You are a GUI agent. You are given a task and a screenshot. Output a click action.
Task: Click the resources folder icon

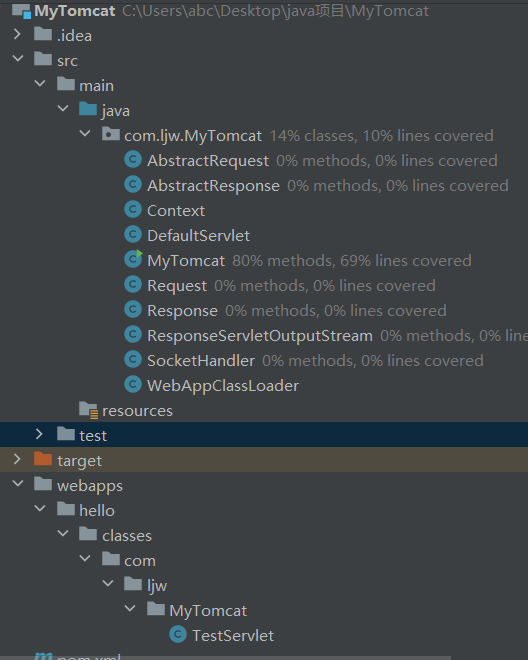point(88,410)
